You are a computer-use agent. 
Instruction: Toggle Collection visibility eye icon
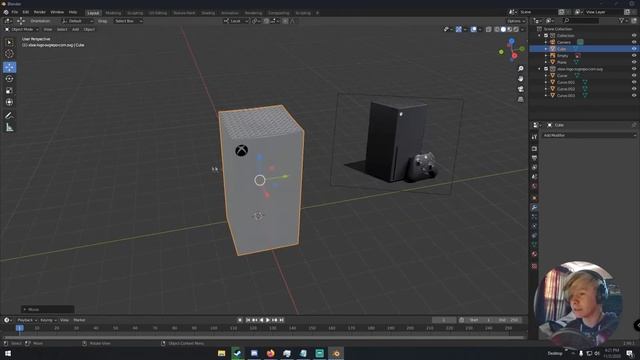pyautogui.click(x=634, y=36)
